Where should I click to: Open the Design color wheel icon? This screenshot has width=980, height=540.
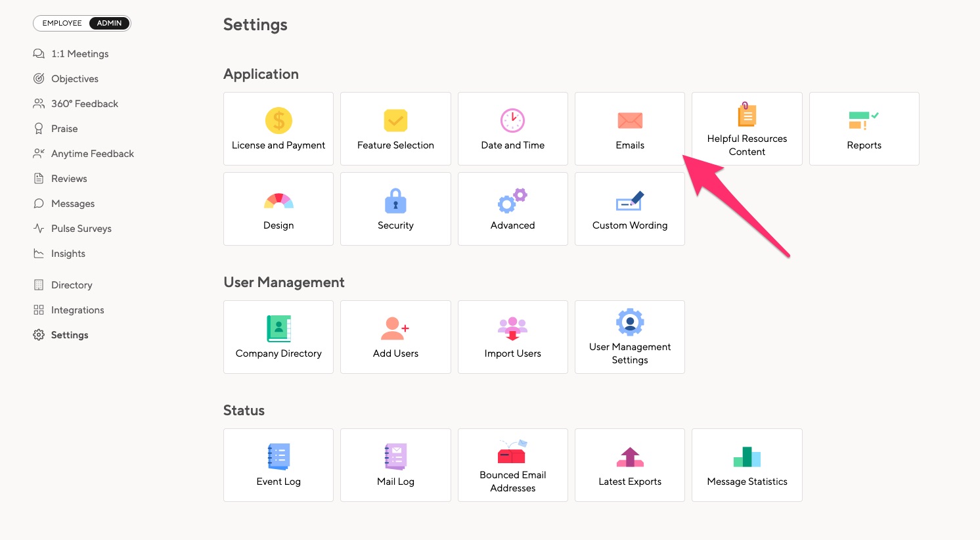coord(278,201)
